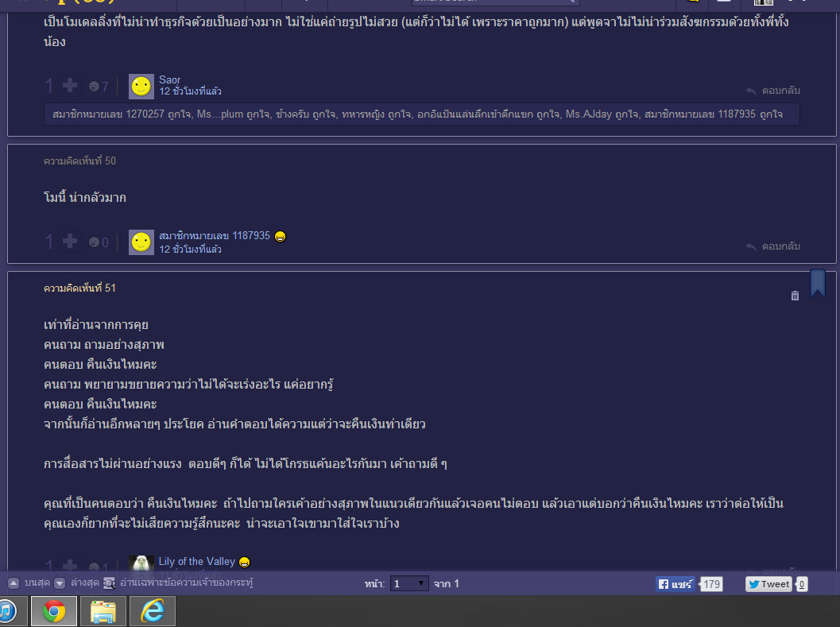Click สมาชิกหมายเลข 1270257 in the likes list
Image resolution: width=840 pixels, height=627 pixels.
point(108,114)
